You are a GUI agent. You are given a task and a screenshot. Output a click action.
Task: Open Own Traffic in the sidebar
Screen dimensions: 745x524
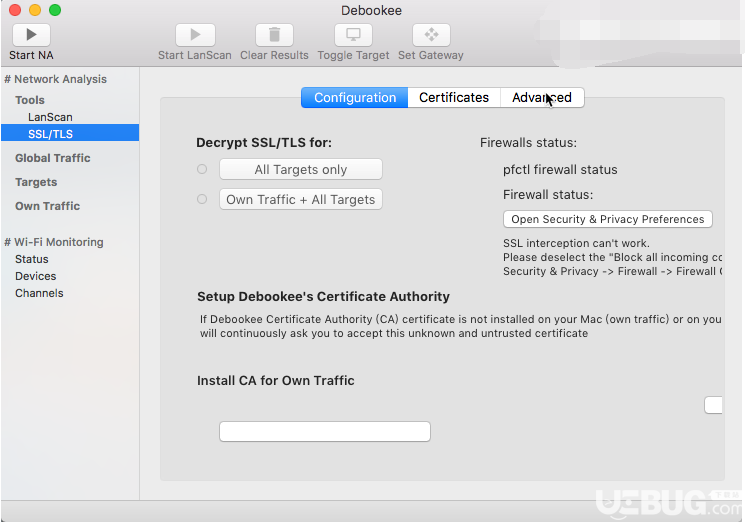pos(48,206)
